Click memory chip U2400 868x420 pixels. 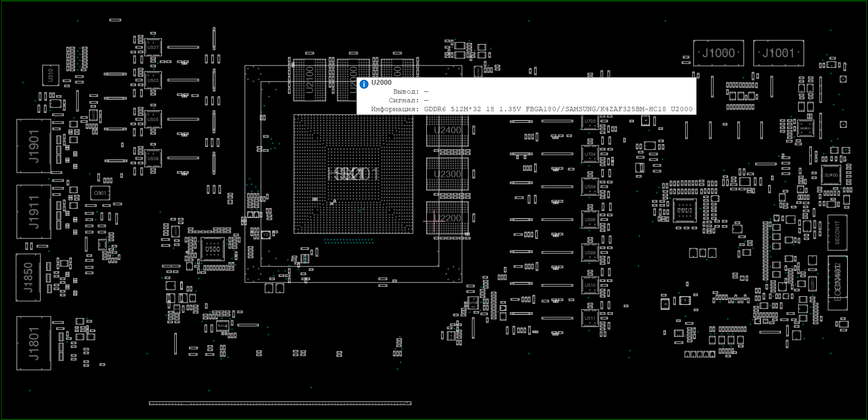[x=447, y=131]
